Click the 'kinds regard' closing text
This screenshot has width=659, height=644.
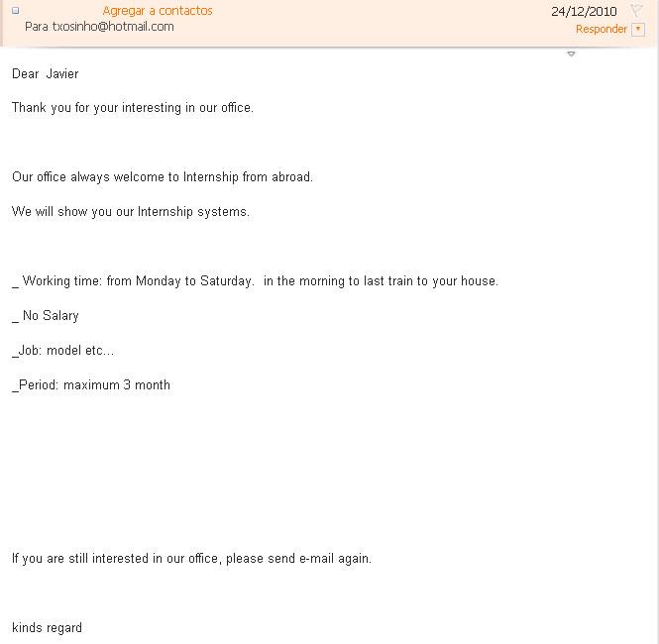coord(47,628)
